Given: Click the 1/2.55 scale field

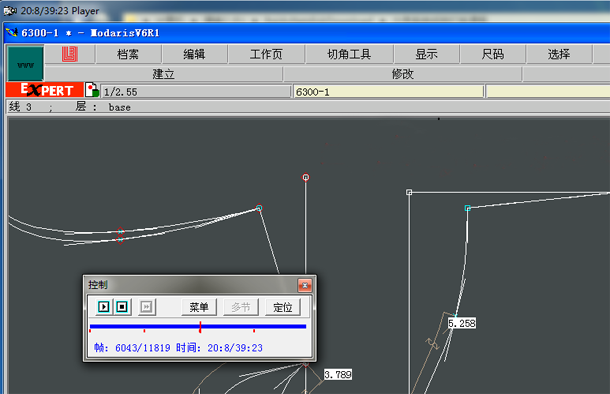Looking at the screenshot, I should coord(196,92).
